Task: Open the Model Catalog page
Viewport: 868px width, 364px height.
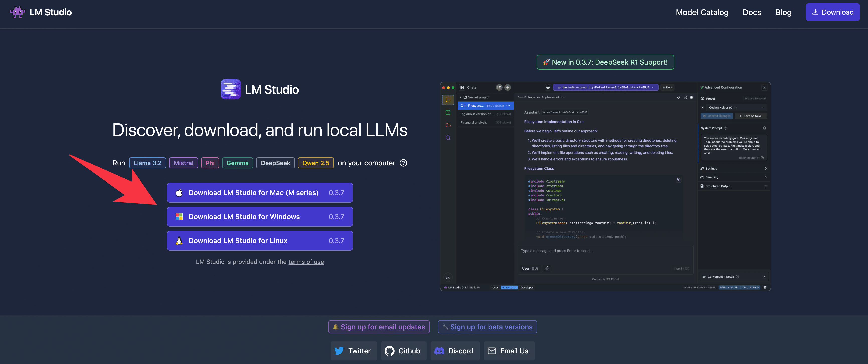Action: (702, 12)
